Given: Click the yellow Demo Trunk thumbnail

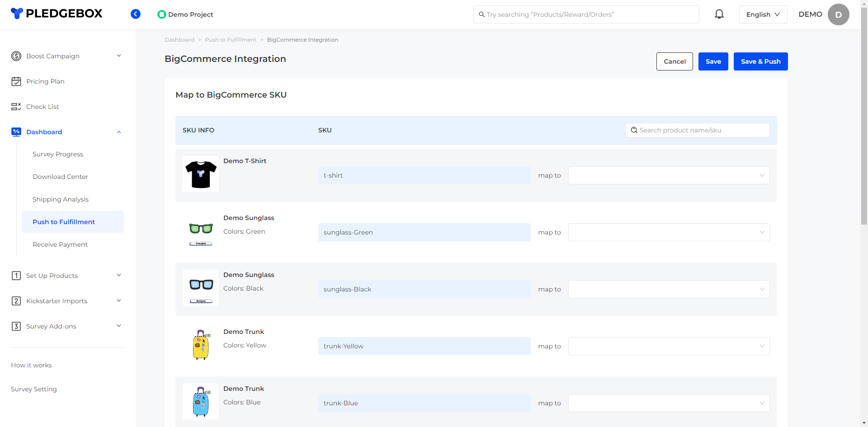Looking at the screenshot, I should point(201,345).
